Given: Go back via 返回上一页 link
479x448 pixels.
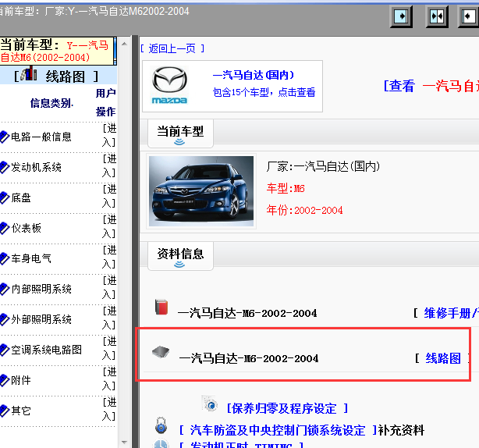Looking at the screenshot, I should coord(172,48).
